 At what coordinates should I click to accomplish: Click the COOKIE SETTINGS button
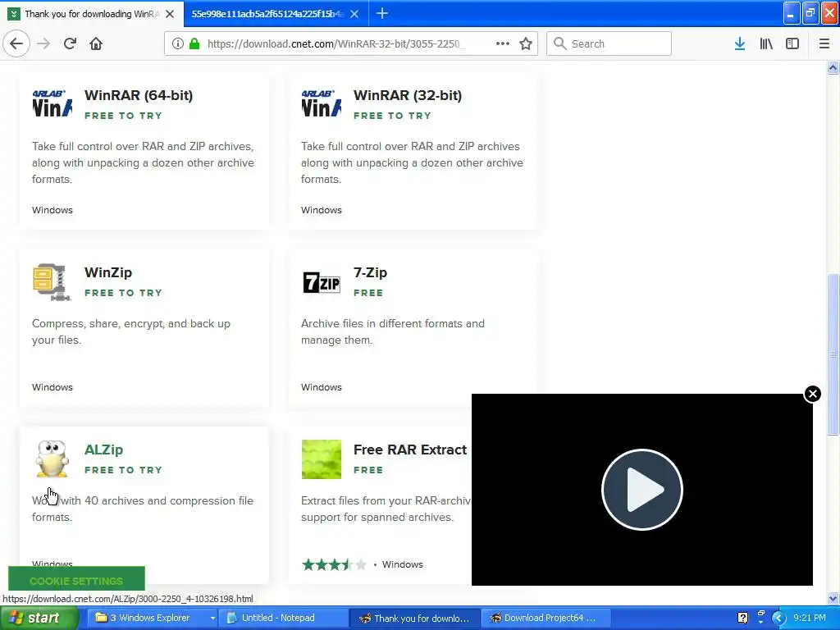pyautogui.click(x=76, y=581)
